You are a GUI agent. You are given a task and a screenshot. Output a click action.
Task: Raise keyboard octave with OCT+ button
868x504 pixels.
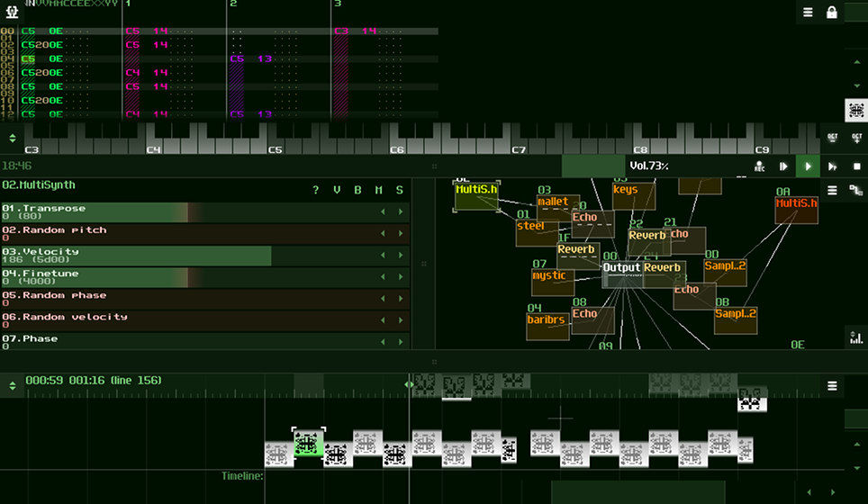tap(856, 138)
